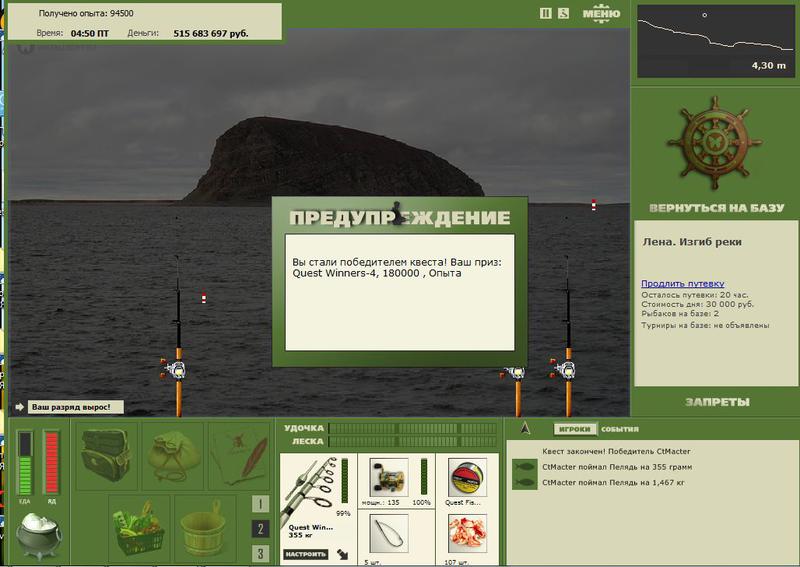The width and height of the screenshot is (800, 567).
Task: Click the money value 515 683 697 руб.
Action: 211,34
